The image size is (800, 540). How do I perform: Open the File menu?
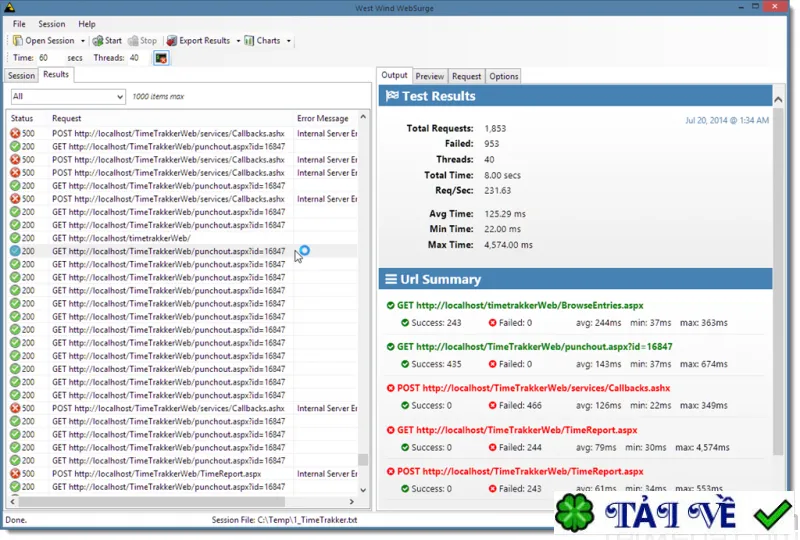(x=19, y=24)
